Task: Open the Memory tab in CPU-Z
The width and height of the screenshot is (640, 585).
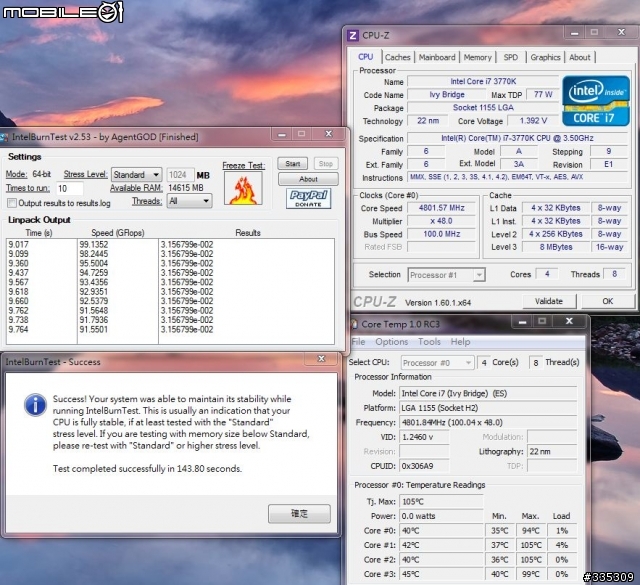Action: pos(477,58)
